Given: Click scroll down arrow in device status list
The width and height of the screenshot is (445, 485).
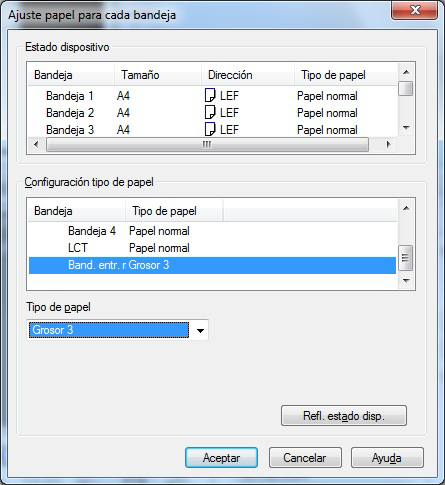Looking at the screenshot, I should tap(406, 128).
